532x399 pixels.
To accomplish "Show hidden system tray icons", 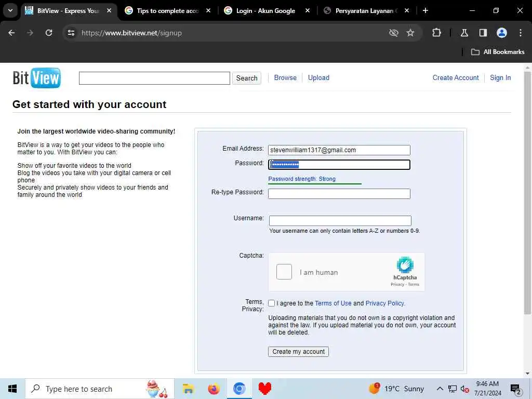I will 440,389.
